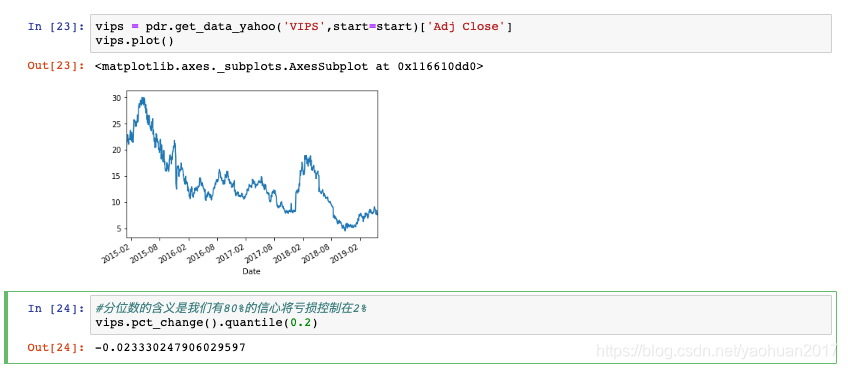Click the AxesSubplot output text line

click(289, 66)
